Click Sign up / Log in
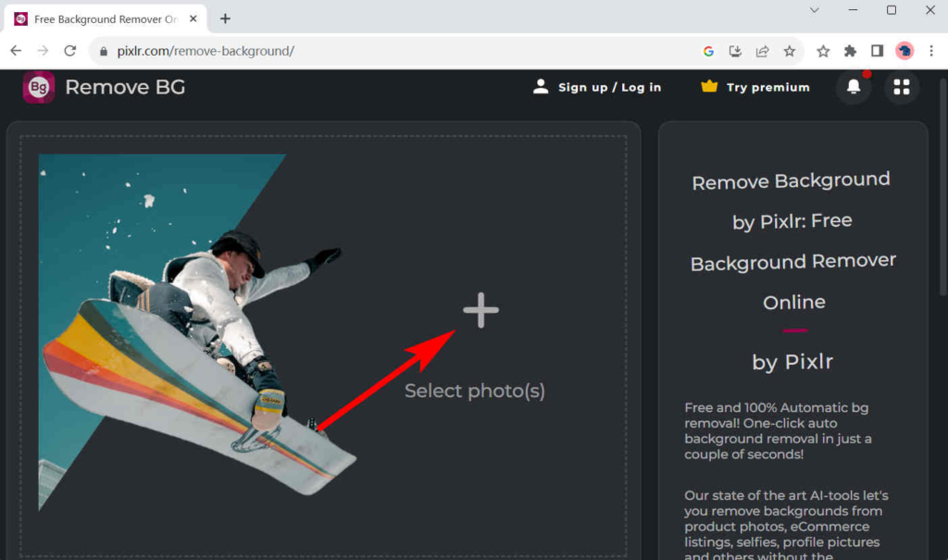The image size is (948, 560). pos(597,87)
